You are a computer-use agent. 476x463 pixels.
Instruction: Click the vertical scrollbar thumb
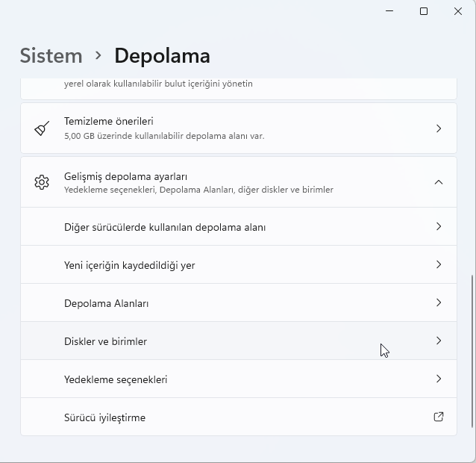(x=472, y=349)
